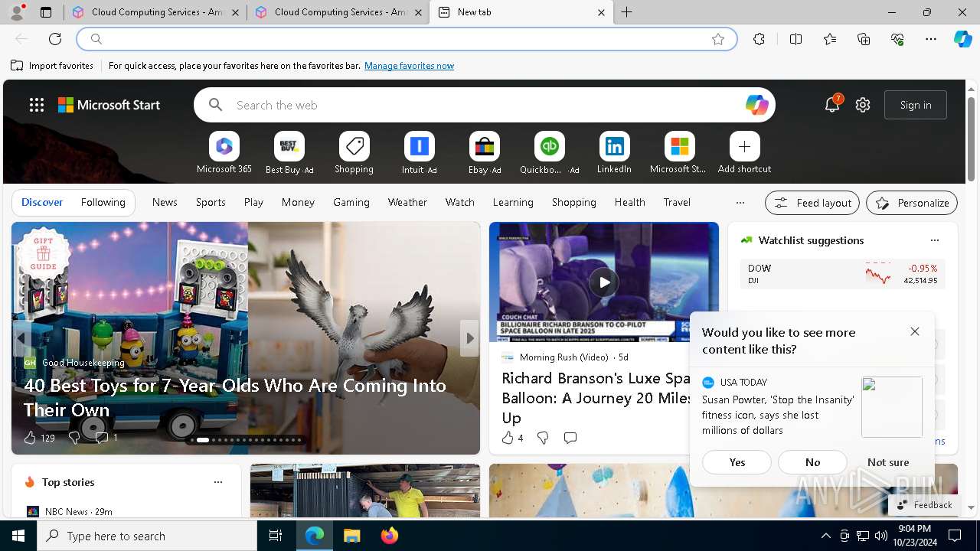Image resolution: width=980 pixels, height=551 pixels.
Task: Open Browser essentials icon
Action: (x=897, y=39)
